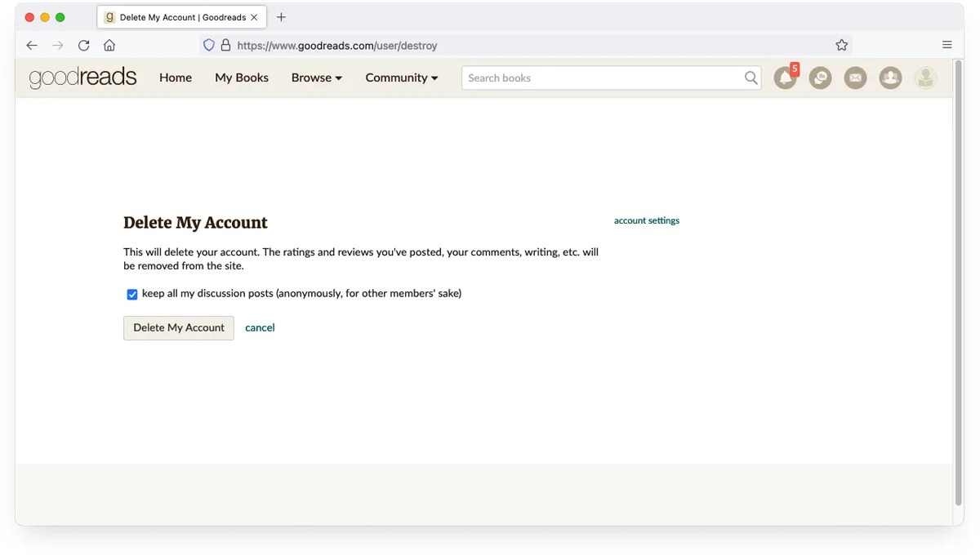The height and width of the screenshot is (560, 980).
Task: Toggle the tracking protection shield icon
Action: [x=208, y=45]
